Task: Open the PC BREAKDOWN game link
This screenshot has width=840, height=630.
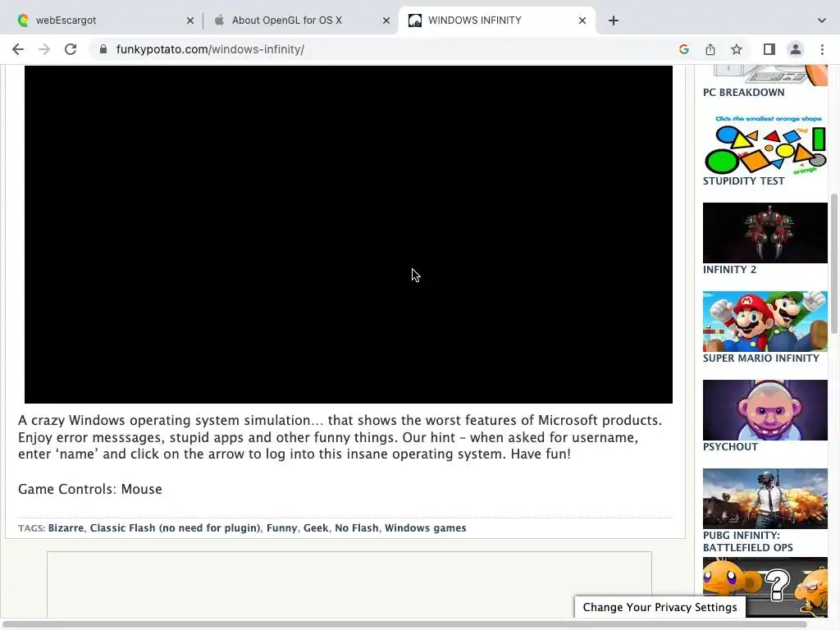Action: pyautogui.click(x=743, y=92)
